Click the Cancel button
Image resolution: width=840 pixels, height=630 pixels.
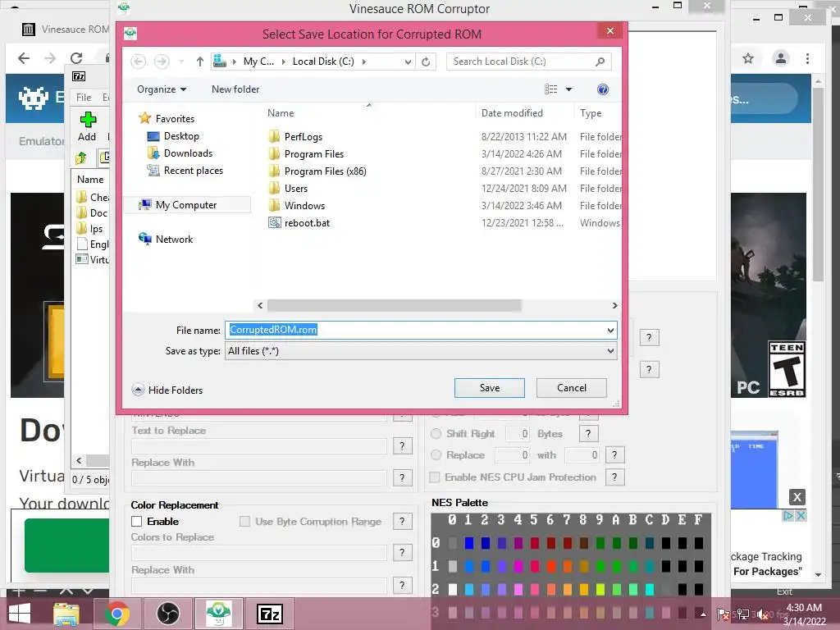tap(571, 388)
